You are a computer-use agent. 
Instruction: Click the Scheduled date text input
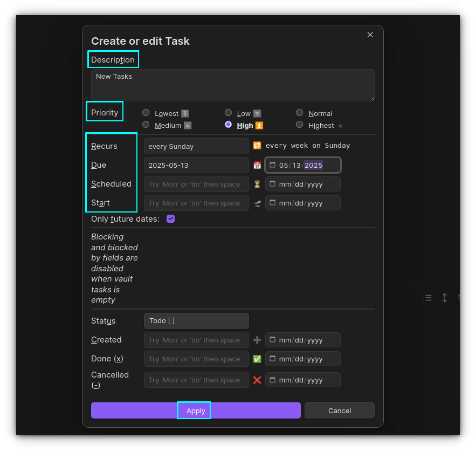click(196, 184)
